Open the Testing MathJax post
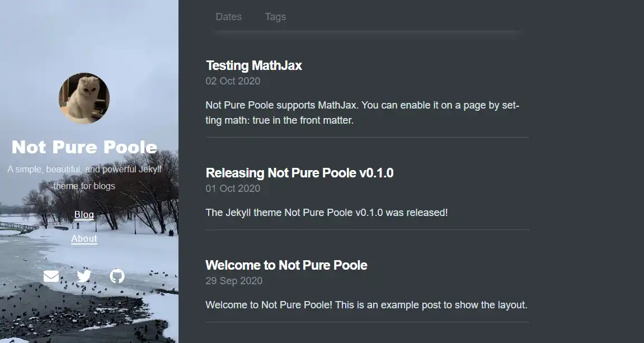 click(253, 65)
